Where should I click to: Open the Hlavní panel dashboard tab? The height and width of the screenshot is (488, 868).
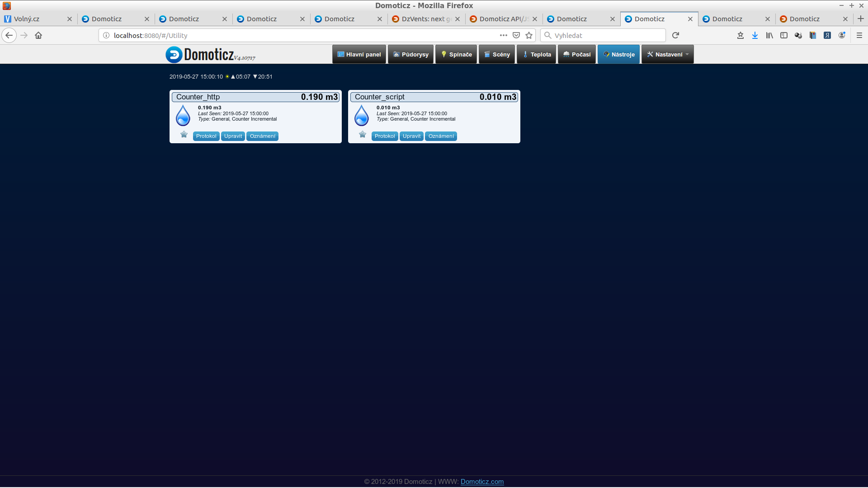click(x=359, y=54)
